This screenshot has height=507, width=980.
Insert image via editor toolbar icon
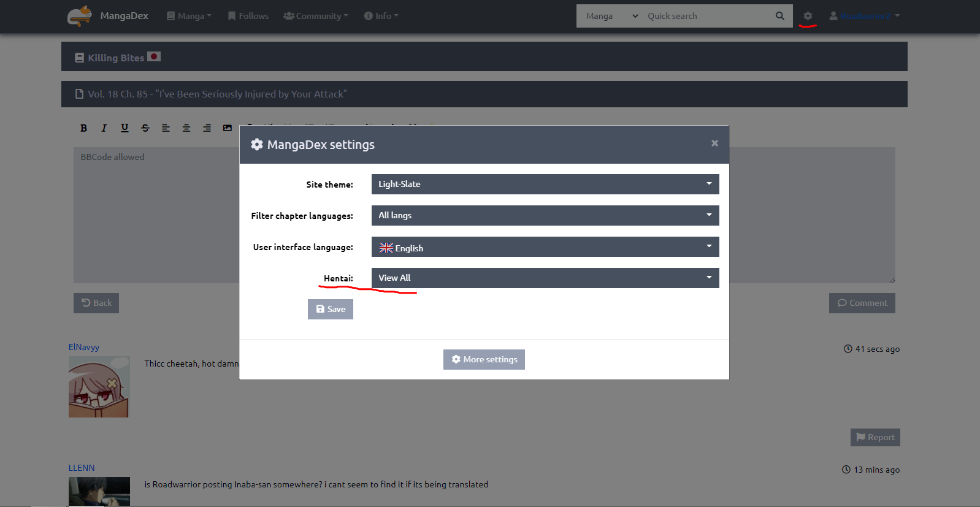(228, 128)
